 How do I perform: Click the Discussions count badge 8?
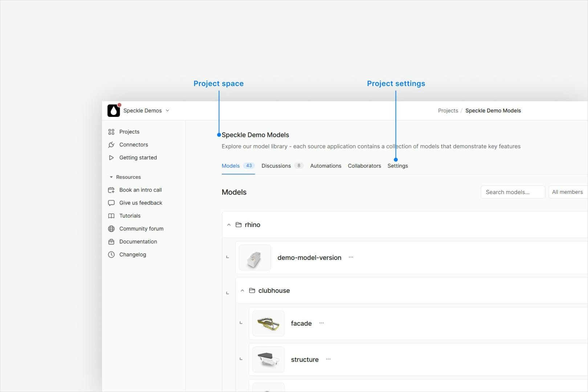[299, 166]
